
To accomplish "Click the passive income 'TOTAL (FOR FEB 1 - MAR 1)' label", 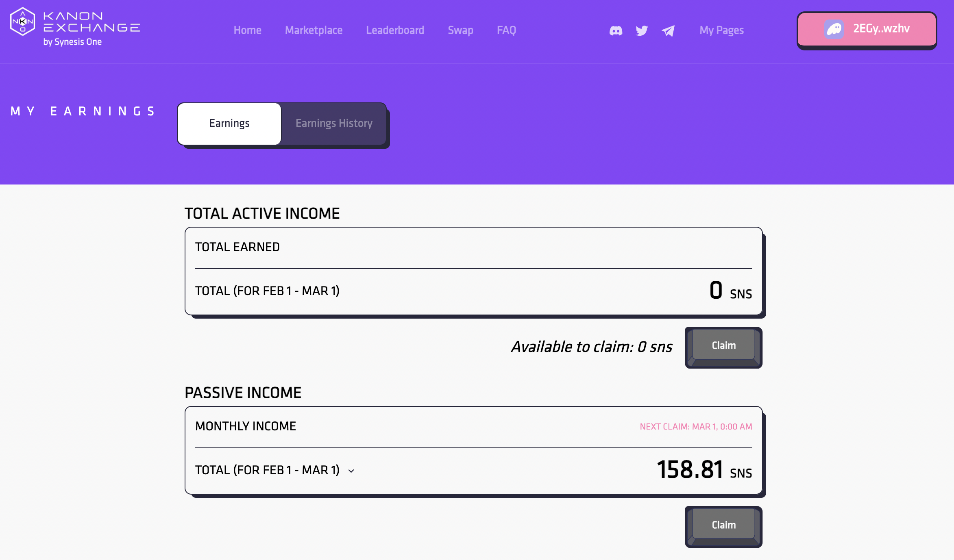I will coord(267,470).
